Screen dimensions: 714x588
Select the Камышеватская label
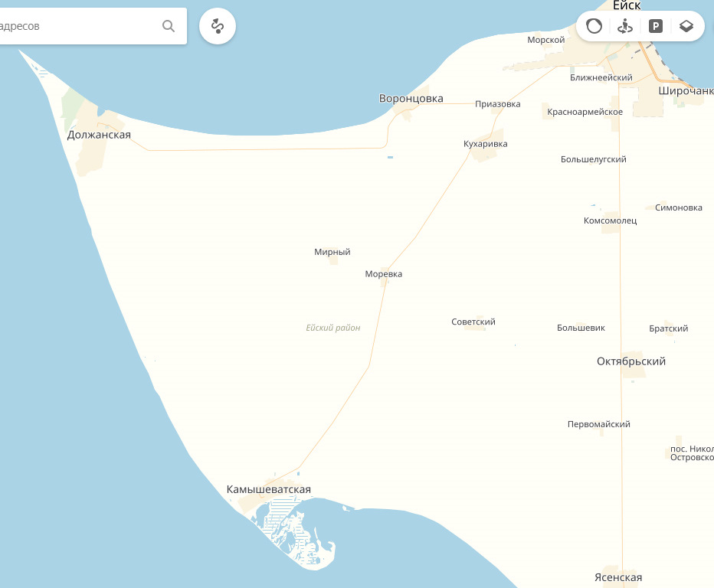(x=269, y=490)
